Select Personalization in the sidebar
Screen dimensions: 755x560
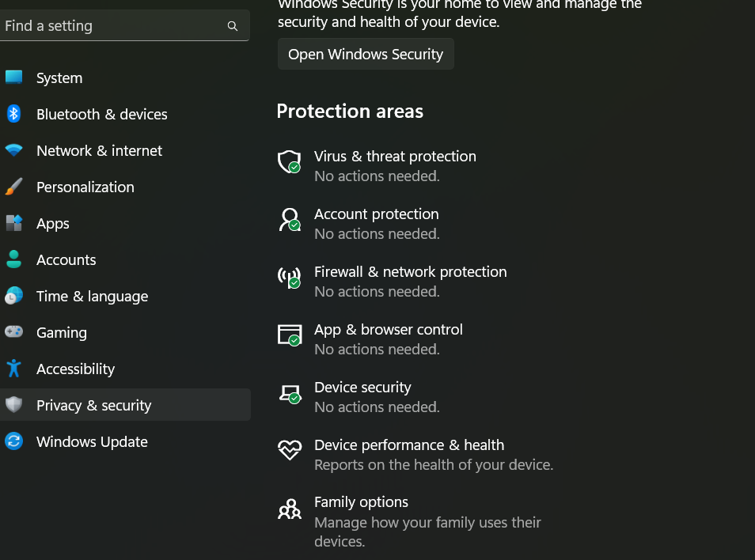pos(85,187)
